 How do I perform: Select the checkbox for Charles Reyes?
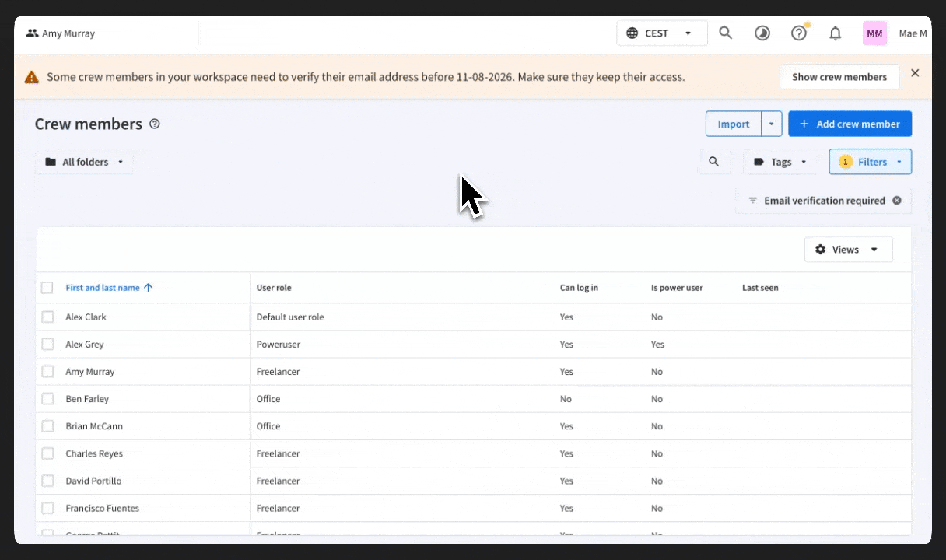(x=47, y=453)
